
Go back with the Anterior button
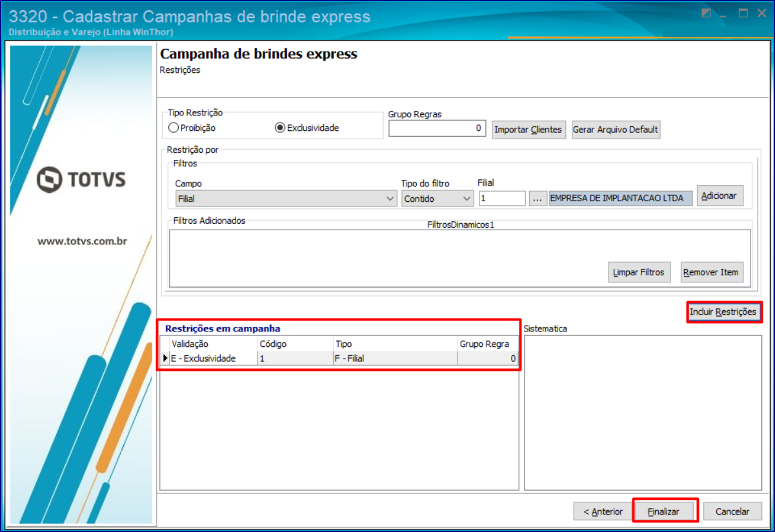pyautogui.click(x=603, y=511)
